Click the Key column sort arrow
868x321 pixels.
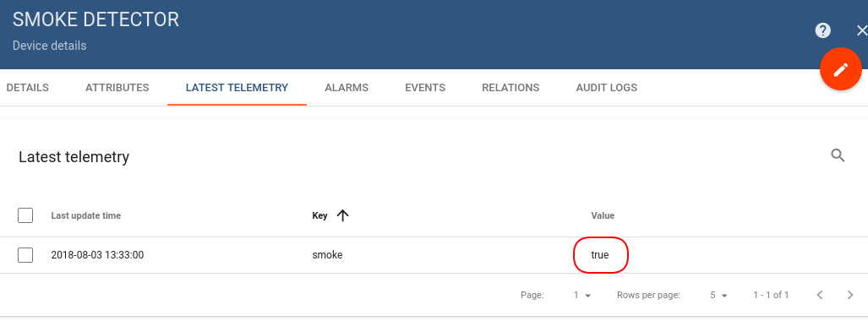tap(342, 216)
